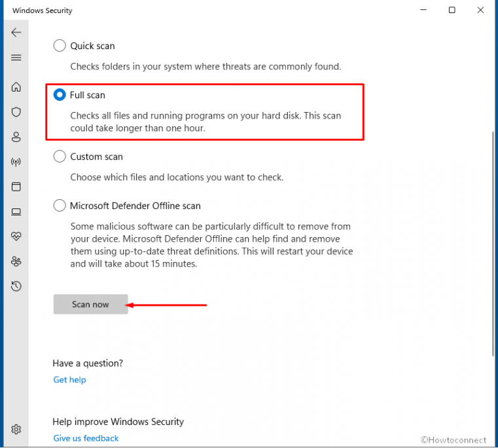This screenshot has width=498, height=448.
Task: Click the vertical scrollbar thumb
Action: coord(493,243)
